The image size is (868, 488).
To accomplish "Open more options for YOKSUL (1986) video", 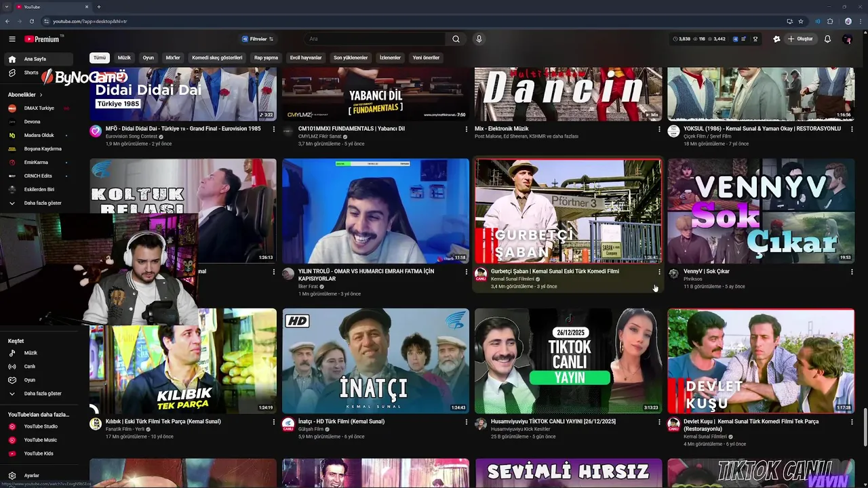I will point(852,129).
